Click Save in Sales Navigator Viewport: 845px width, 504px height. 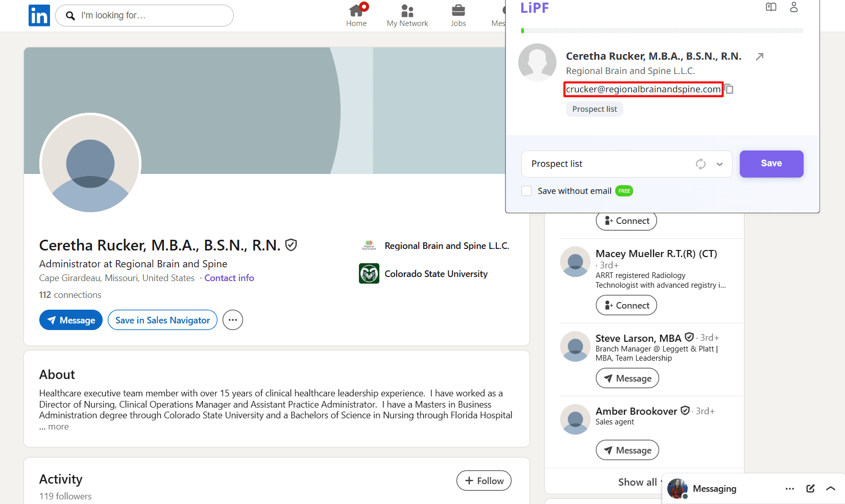click(x=162, y=320)
